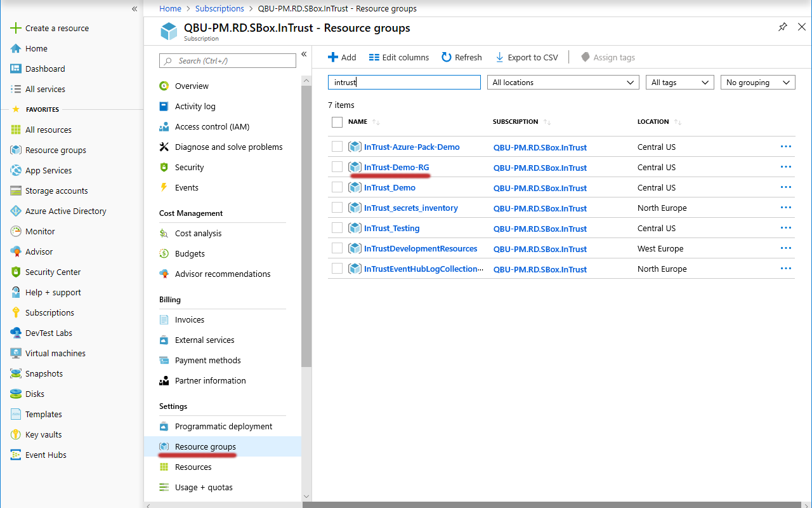Select the InTrust_Testing row checkbox
This screenshot has height=508, width=812.
pos(337,228)
